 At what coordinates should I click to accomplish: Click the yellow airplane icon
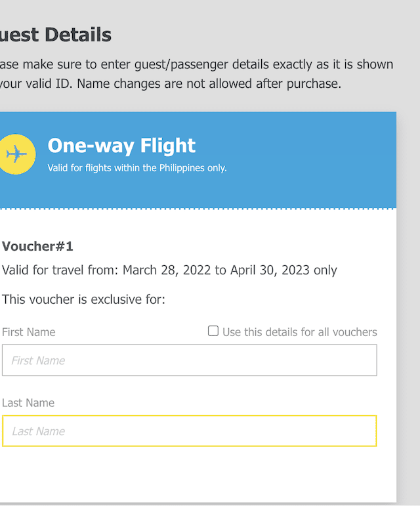click(x=17, y=155)
